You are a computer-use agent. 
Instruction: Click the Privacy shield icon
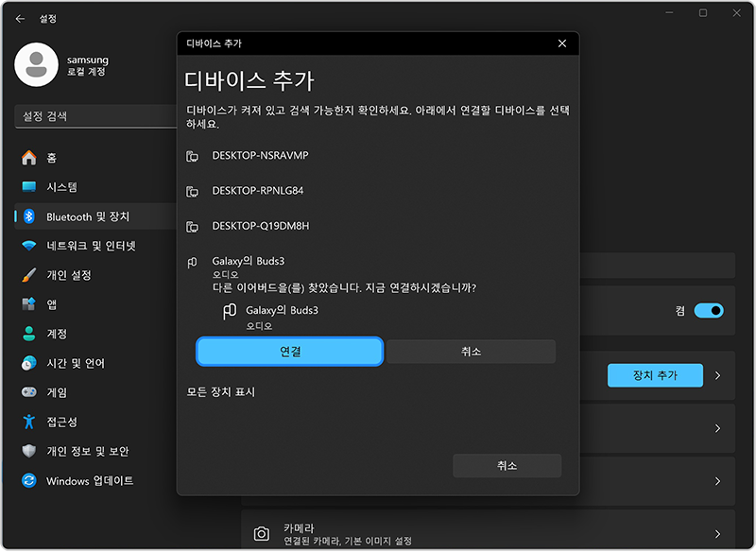[x=29, y=451]
